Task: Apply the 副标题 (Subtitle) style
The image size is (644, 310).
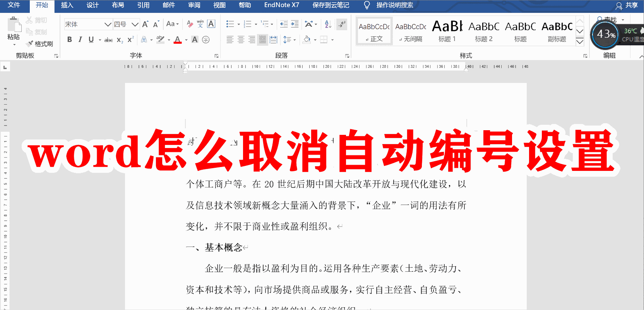Action: [557, 31]
